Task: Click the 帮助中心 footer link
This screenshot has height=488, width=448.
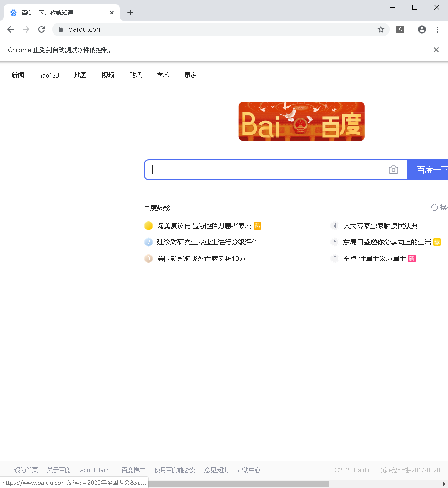Action: click(x=248, y=470)
